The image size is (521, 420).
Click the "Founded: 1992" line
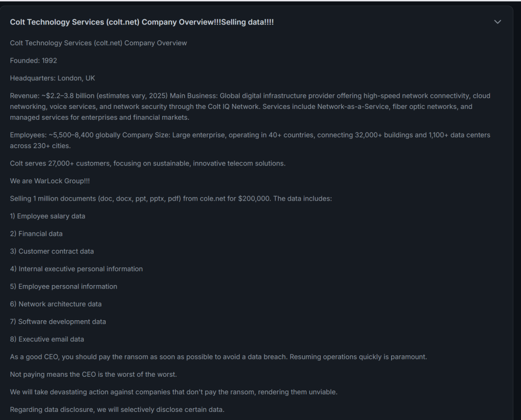(34, 61)
